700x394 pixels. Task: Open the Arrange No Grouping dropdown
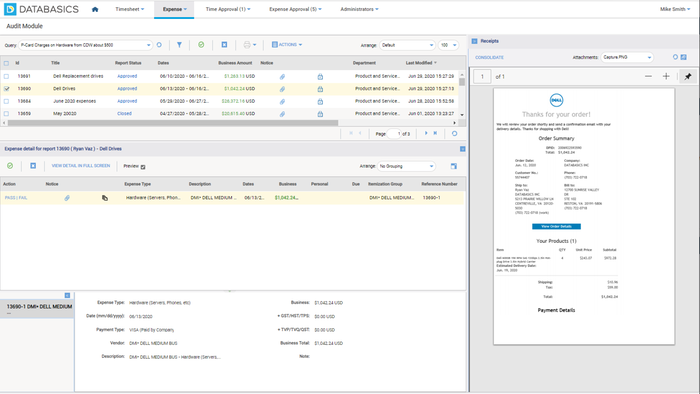click(406, 166)
